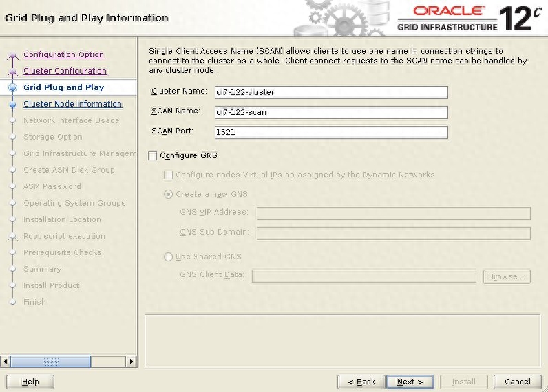Screen dimensions: 548x392
Task: Click the Configuration Option step marker icon
Action: (12, 55)
